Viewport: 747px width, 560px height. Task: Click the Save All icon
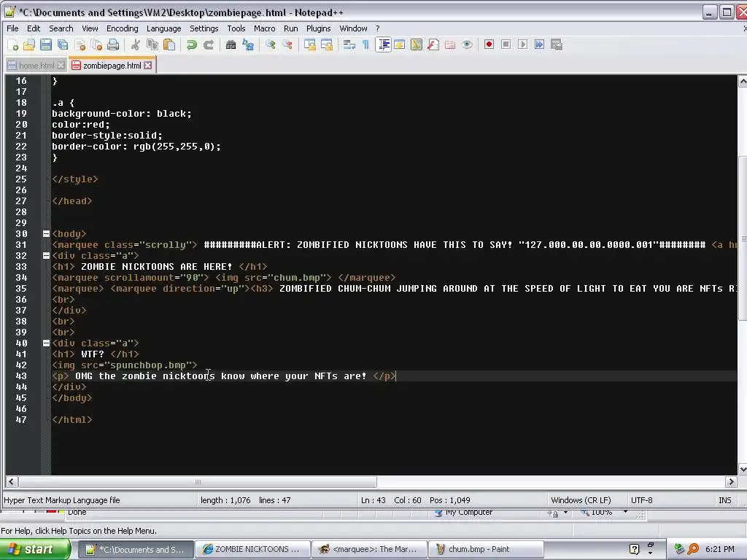[63, 44]
